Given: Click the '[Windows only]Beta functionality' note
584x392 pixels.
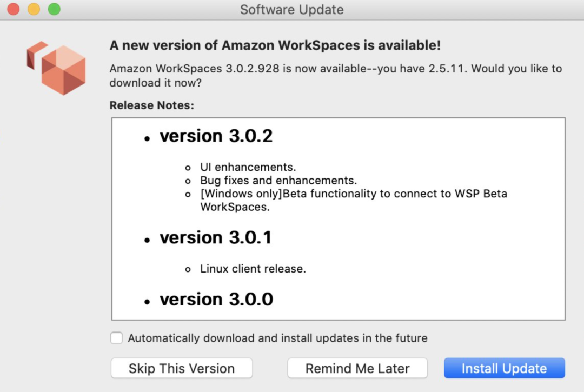Looking at the screenshot, I should [354, 200].
